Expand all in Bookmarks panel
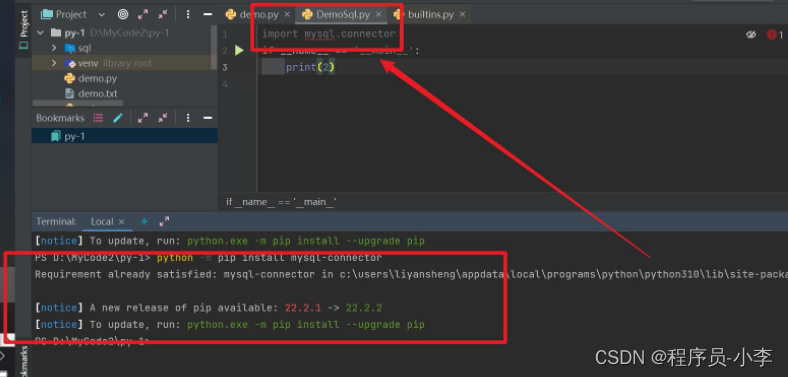The width and height of the screenshot is (788, 377). point(143,118)
